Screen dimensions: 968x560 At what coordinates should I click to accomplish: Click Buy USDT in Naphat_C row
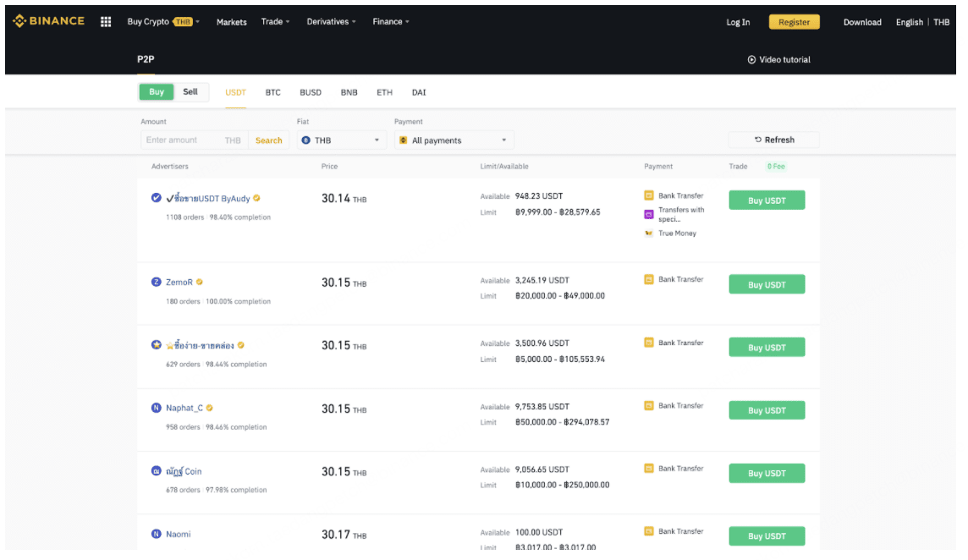[767, 410]
